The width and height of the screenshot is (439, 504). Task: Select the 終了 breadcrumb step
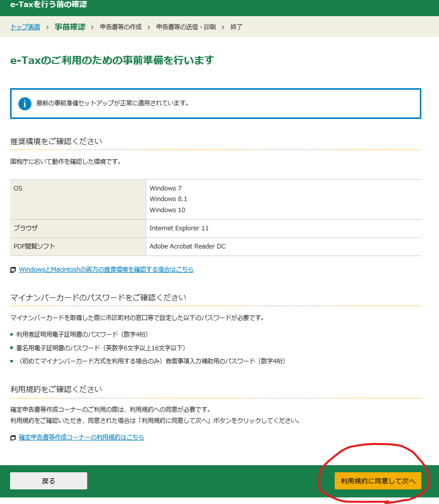236,27
